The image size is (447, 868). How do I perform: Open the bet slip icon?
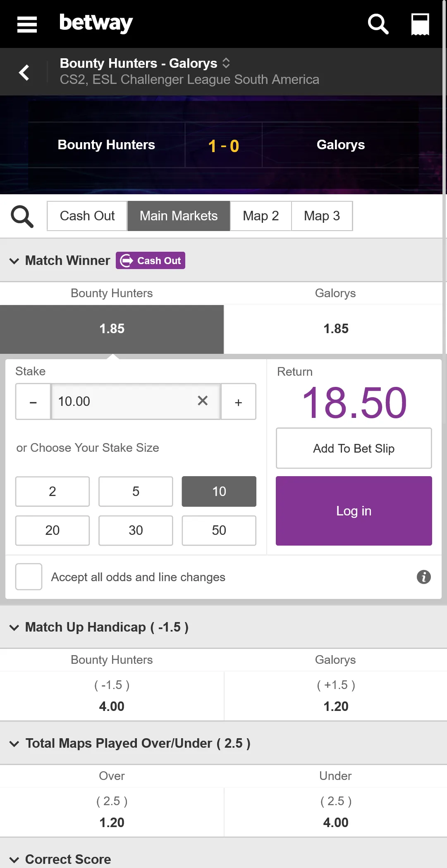click(420, 24)
